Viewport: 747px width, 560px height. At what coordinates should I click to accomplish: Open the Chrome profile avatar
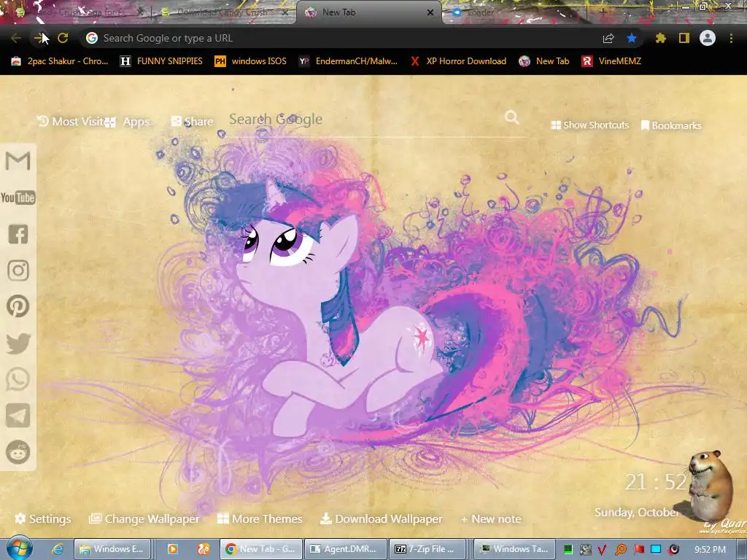click(708, 38)
